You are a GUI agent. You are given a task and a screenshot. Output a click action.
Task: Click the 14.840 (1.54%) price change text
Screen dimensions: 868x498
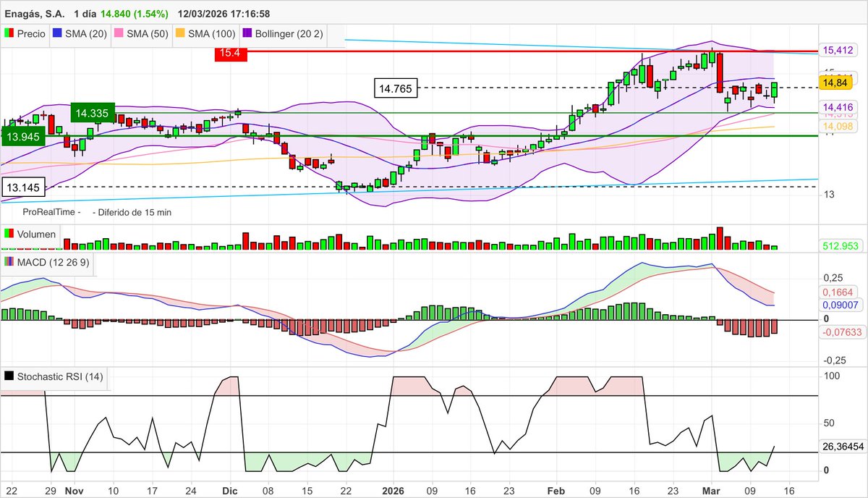click(135, 14)
